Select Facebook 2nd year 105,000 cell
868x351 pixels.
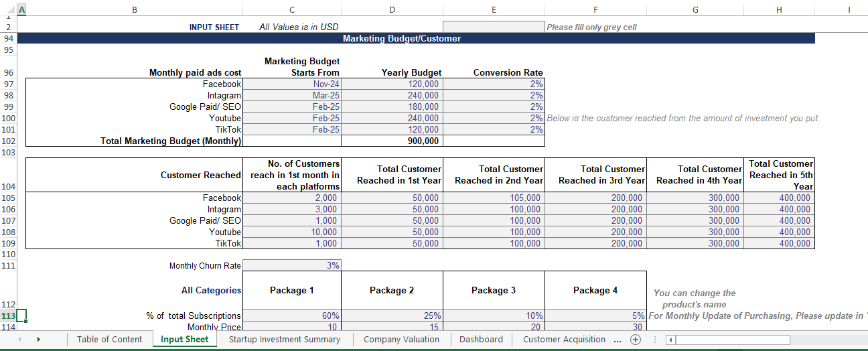494,198
